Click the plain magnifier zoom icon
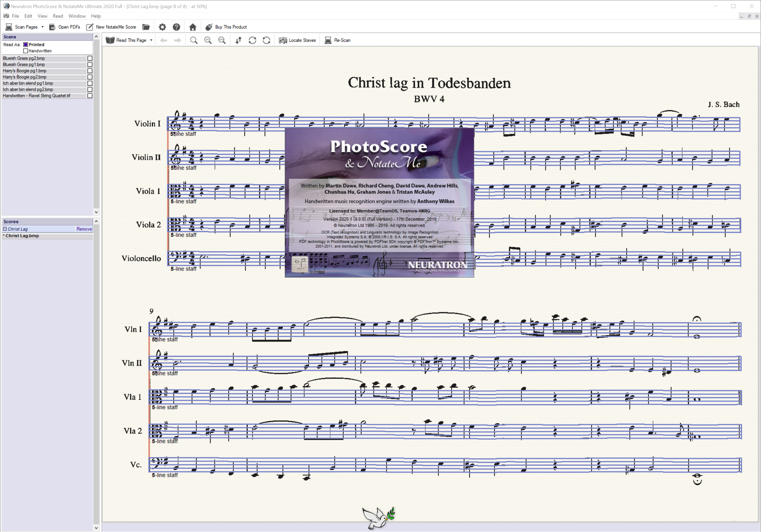The image size is (761, 532). point(194,40)
